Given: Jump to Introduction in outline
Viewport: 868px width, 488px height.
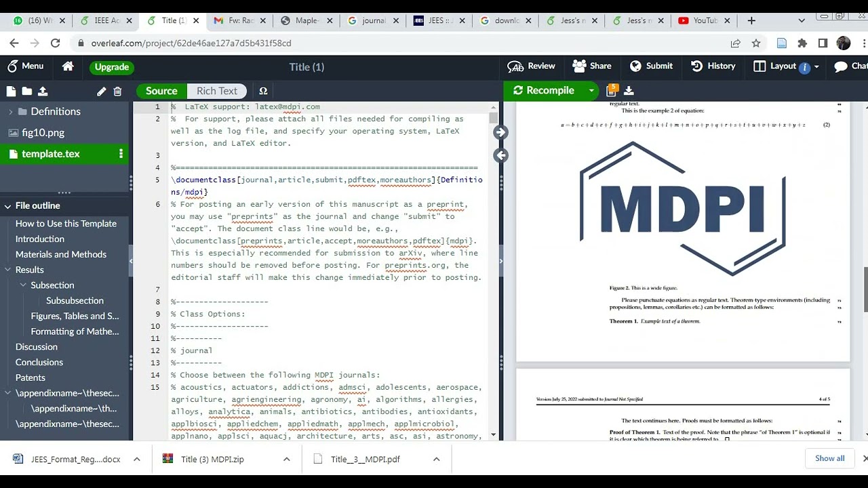Looking at the screenshot, I should tap(40, 239).
